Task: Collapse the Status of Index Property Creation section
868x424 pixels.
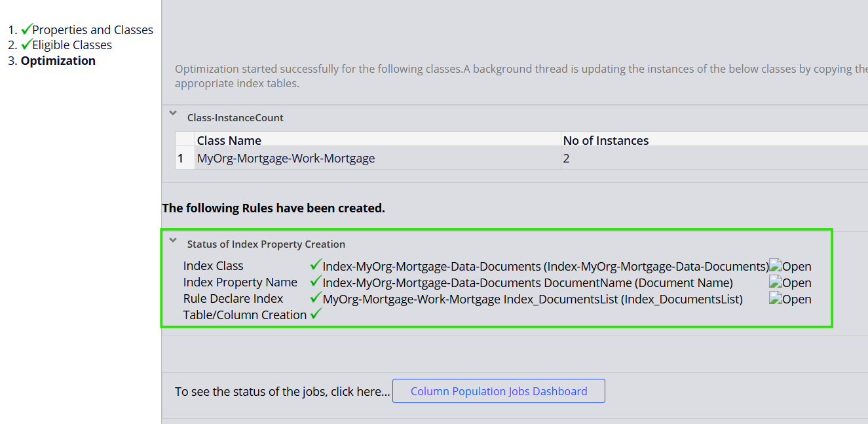Action: 173,240
